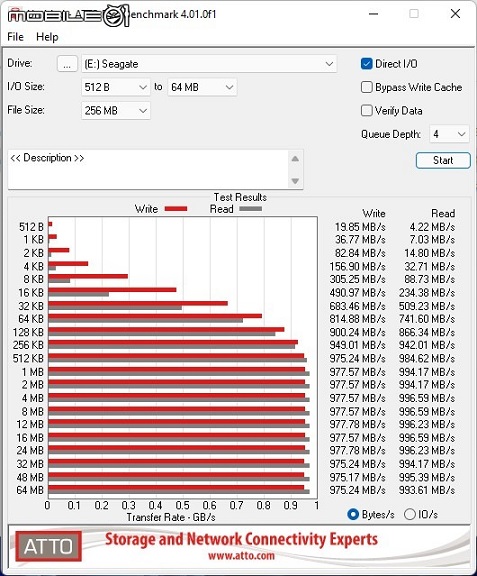Open the File Size dropdown (256 MB)
Screen dimensions: 477x576
point(116,111)
